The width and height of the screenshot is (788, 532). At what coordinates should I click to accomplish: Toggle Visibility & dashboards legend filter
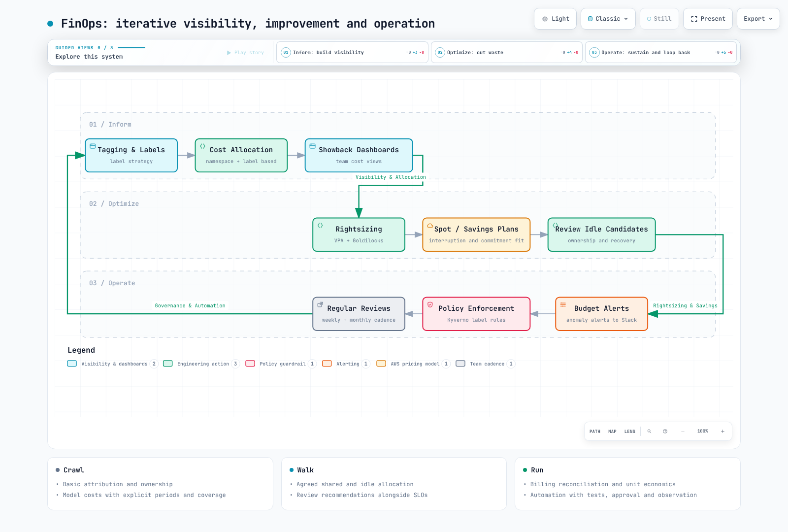112,364
